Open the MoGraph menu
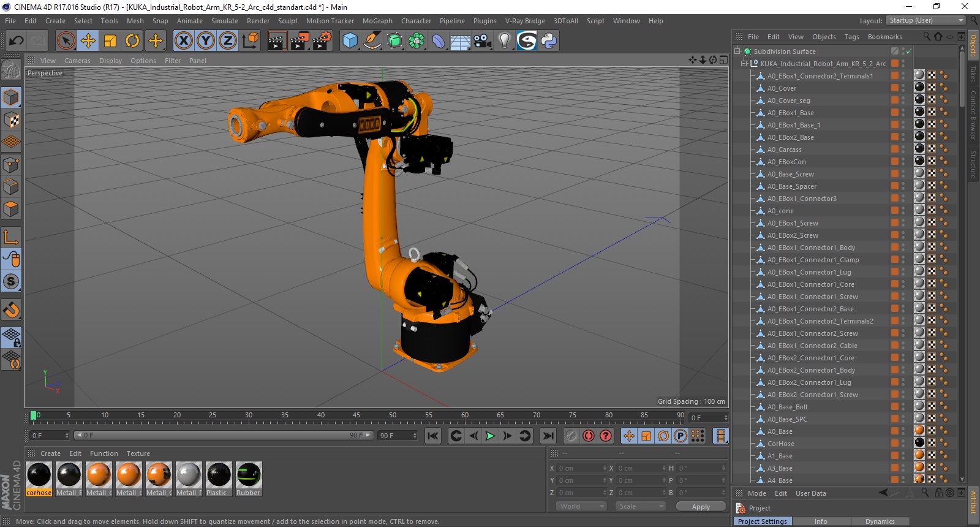This screenshot has height=527, width=980. tap(377, 21)
